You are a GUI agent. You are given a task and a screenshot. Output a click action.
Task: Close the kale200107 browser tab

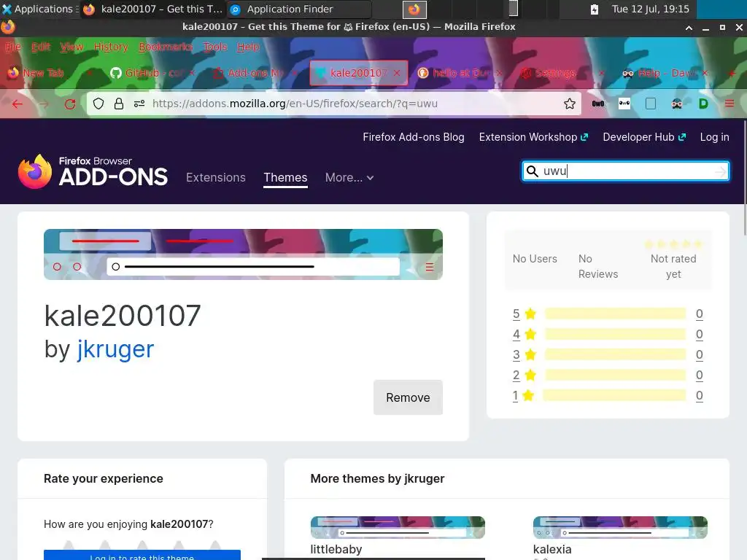tap(397, 73)
